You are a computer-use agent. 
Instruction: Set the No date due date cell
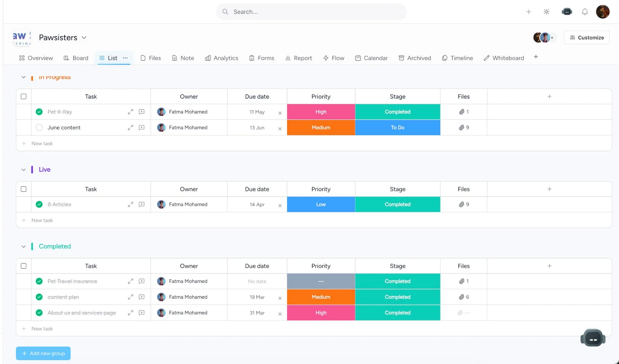[257, 281]
